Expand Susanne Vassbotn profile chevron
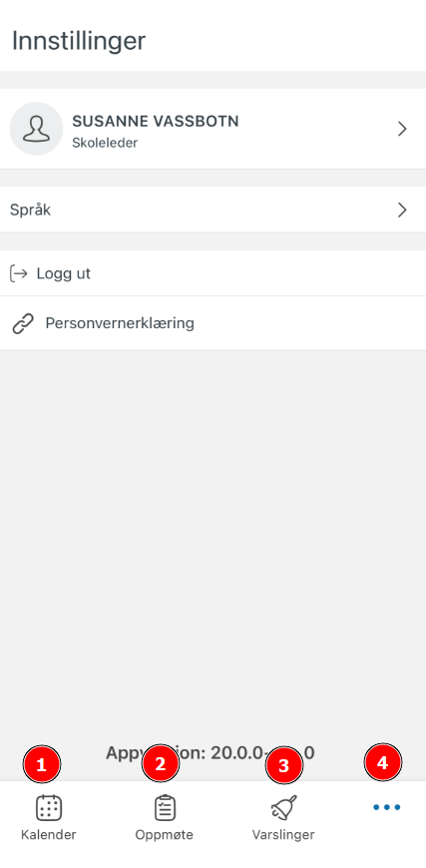Viewport: 426px width, 868px height. tap(402, 129)
